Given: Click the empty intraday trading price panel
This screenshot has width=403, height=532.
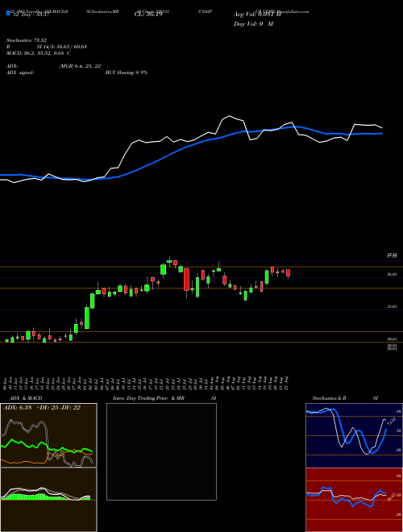Looking at the screenshot, I should point(161,451).
